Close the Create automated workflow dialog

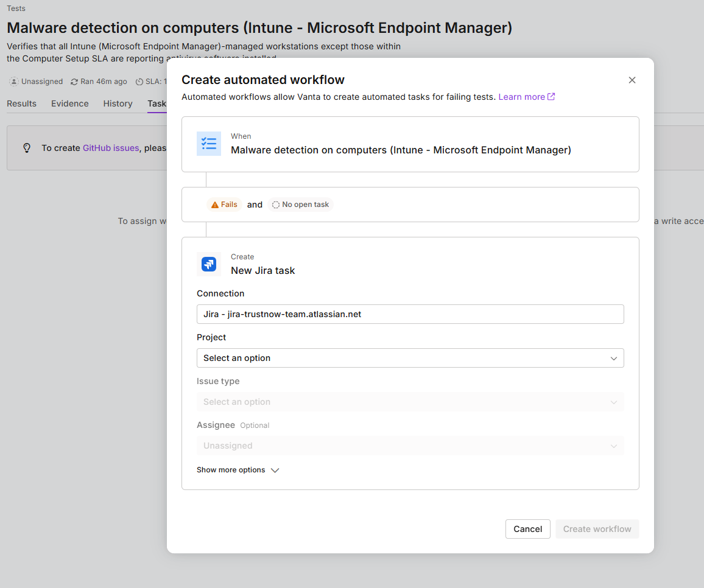click(632, 80)
